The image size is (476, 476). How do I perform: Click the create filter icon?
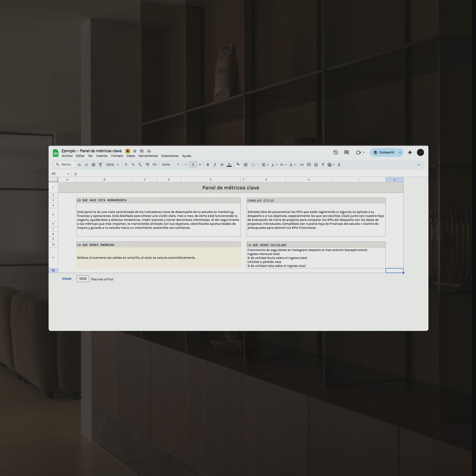coord(323,165)
